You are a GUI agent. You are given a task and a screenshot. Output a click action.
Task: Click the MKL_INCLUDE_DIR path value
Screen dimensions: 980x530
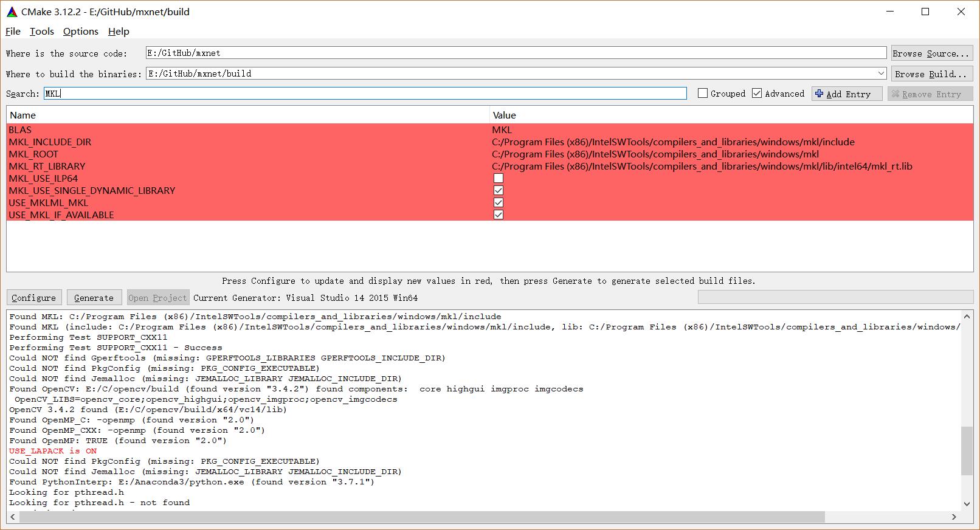[x=673, y=142]
